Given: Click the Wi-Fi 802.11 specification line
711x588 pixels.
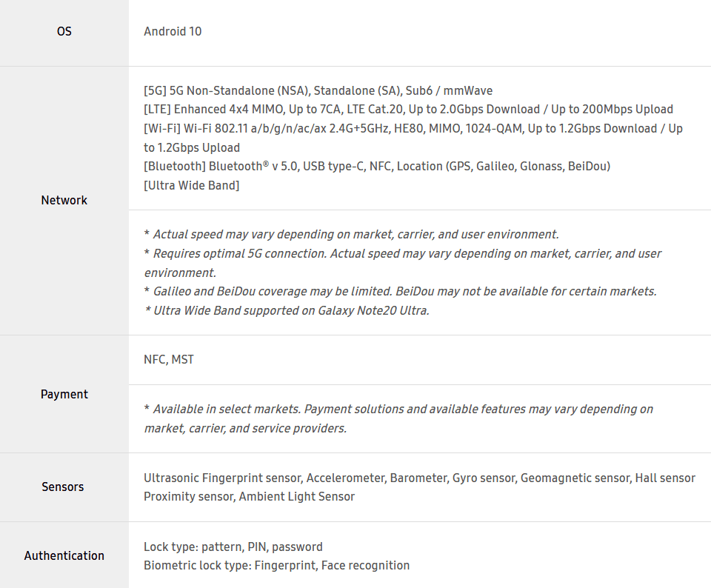Looking at the screenshot, I should [x=413, y=128].
